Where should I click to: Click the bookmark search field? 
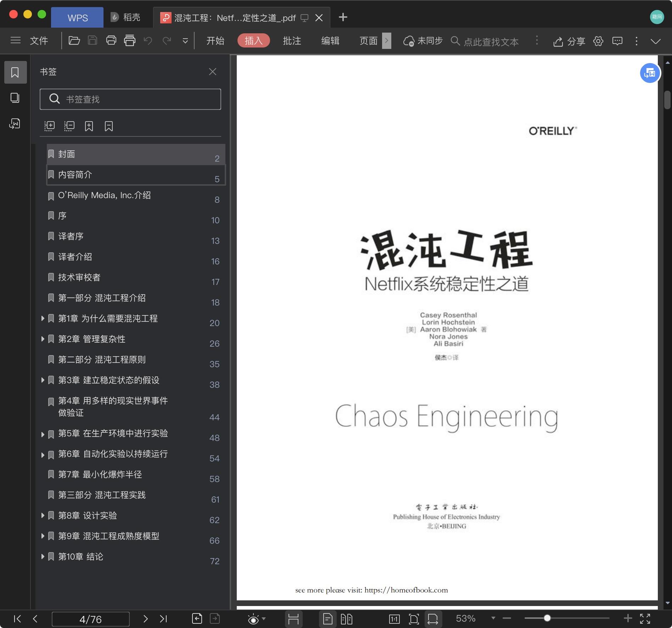[130, 99]
